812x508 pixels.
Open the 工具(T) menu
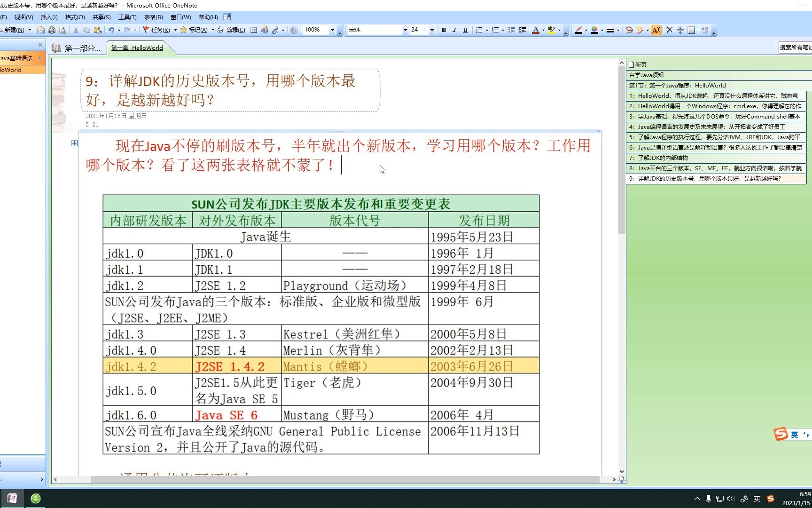click(127, 17)
